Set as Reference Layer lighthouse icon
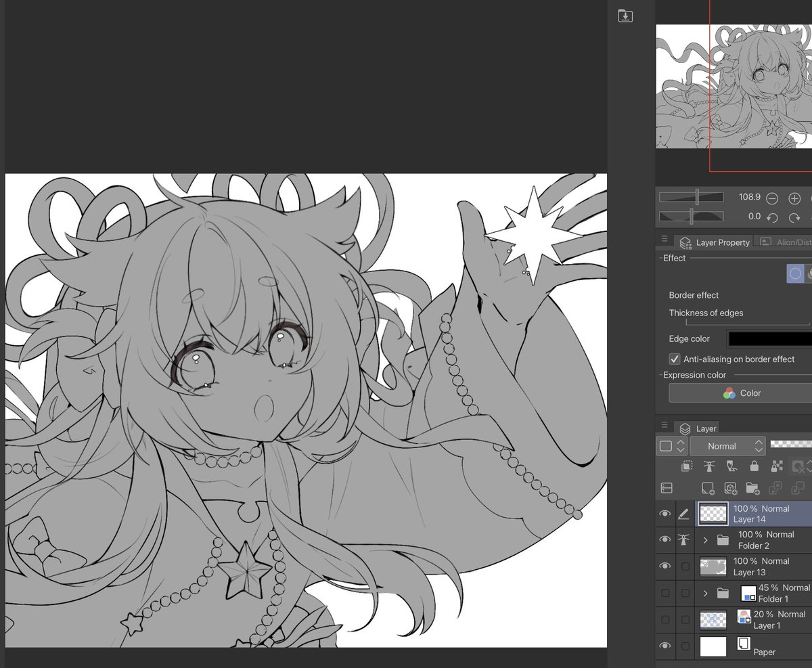This screenshot has height=668, width=812. pos(709,466)
